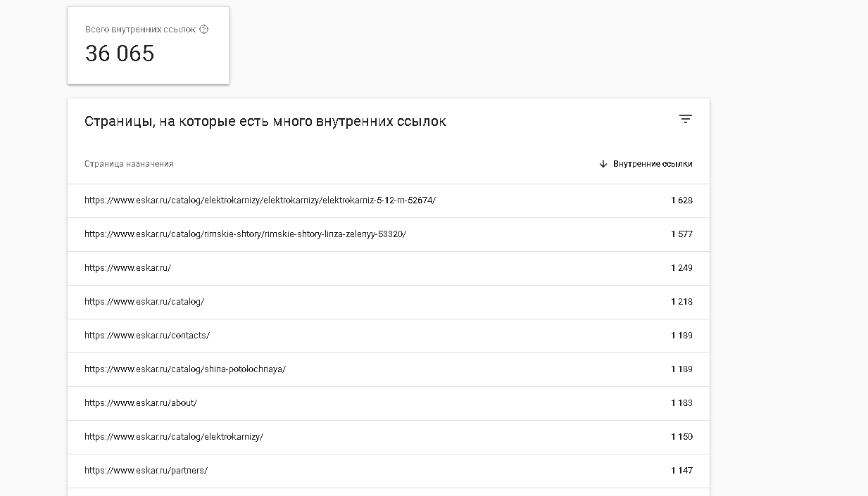Click the Страница назначения column header
Viewport: 868px width, 496px height.
tap(129, 164)
